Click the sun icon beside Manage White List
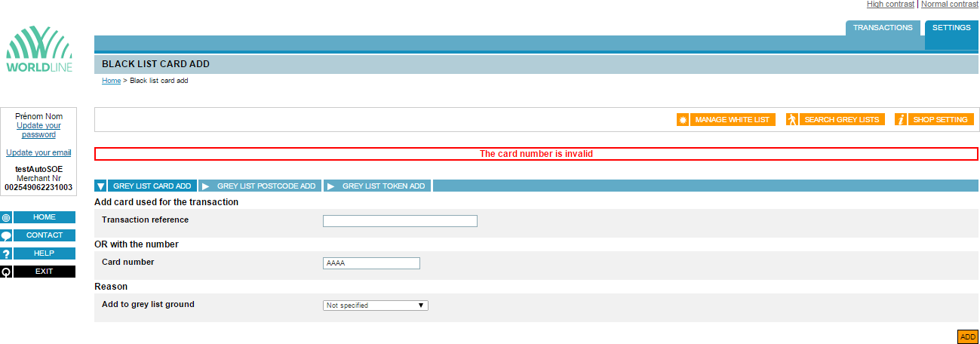This screenshot has height=344, width=980. 683,119
